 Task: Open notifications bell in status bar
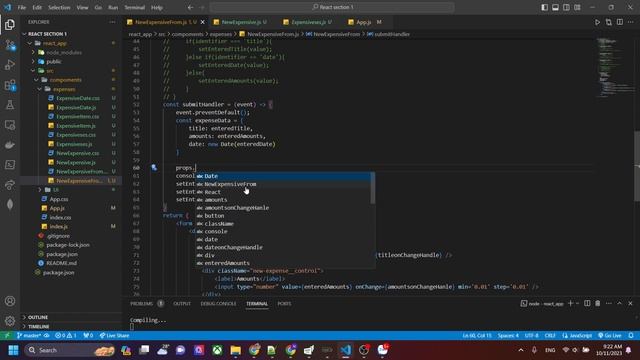pos(631,336)
